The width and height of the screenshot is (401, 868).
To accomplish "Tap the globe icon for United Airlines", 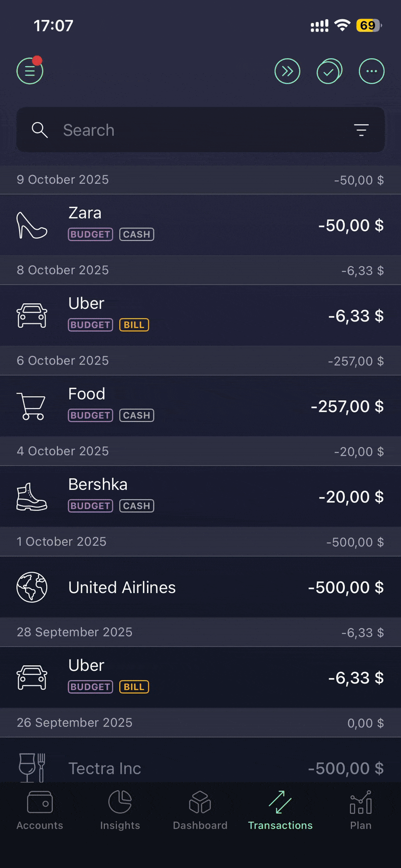I will click(x=32, y=587).
